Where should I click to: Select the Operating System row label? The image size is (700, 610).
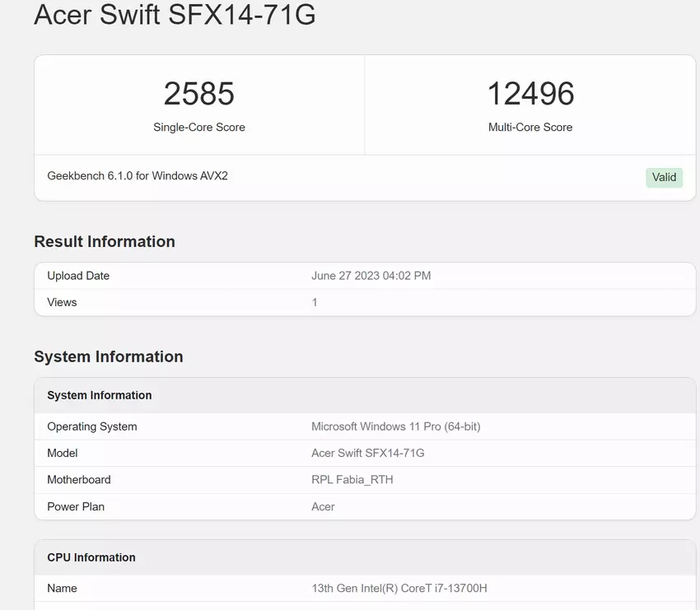point(92,426)
